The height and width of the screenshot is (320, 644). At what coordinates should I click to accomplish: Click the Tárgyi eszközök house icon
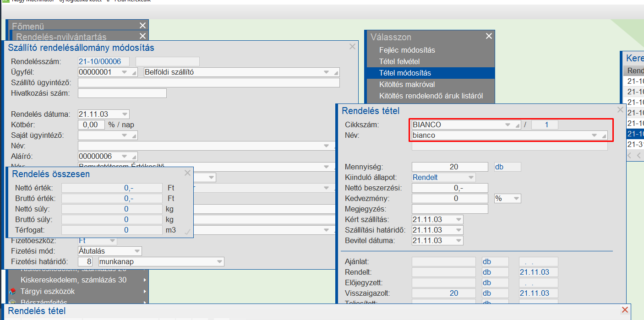tap(12, 291)
